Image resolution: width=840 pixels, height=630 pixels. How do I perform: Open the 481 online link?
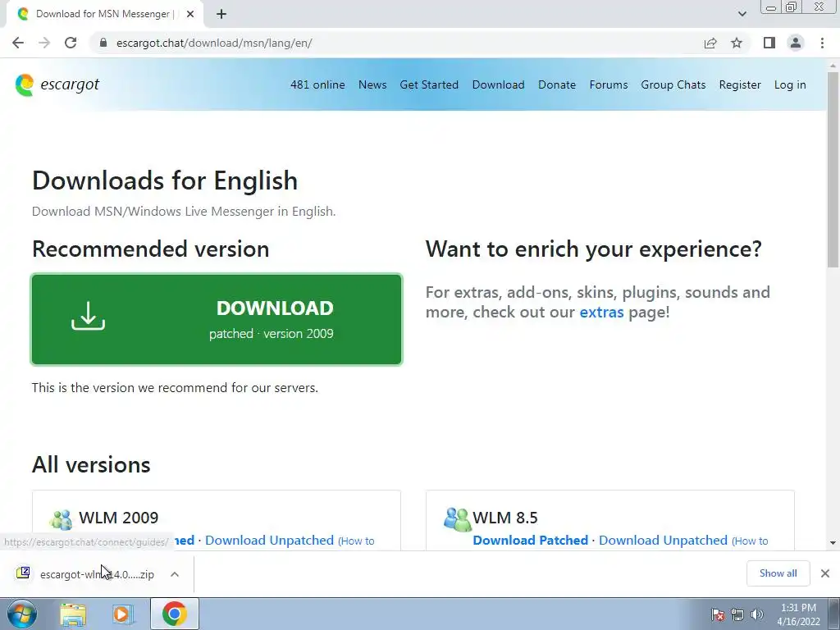pos(317,84)
